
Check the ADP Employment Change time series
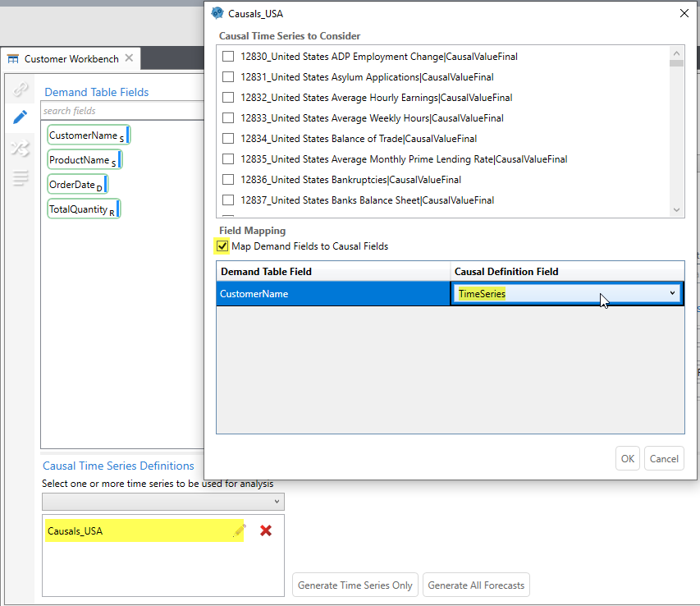[x=229, y=57]
